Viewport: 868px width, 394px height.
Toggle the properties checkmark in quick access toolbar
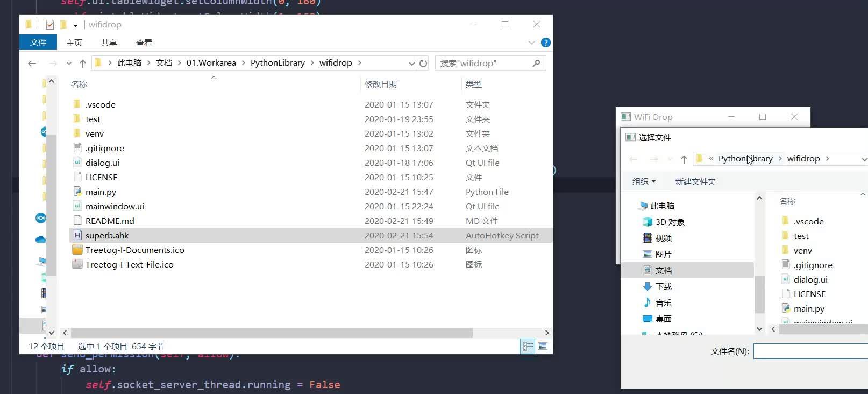(50, 24)
